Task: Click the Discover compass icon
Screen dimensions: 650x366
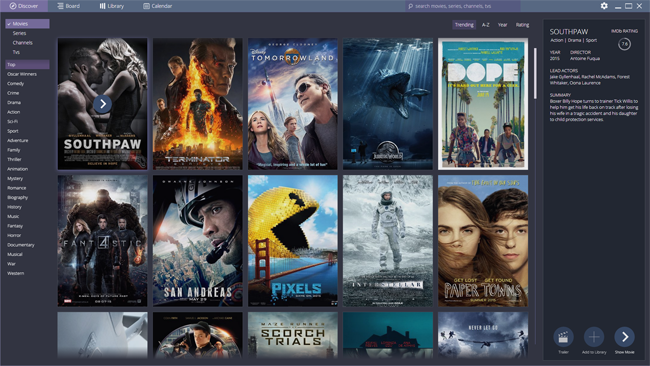Action: (x=13, y=6)
